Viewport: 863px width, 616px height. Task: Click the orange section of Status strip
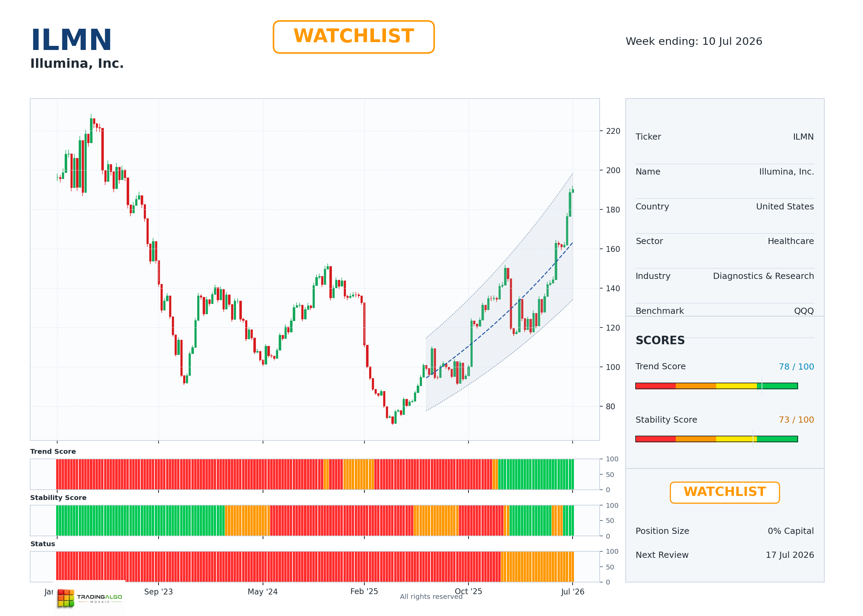point(537,567)
